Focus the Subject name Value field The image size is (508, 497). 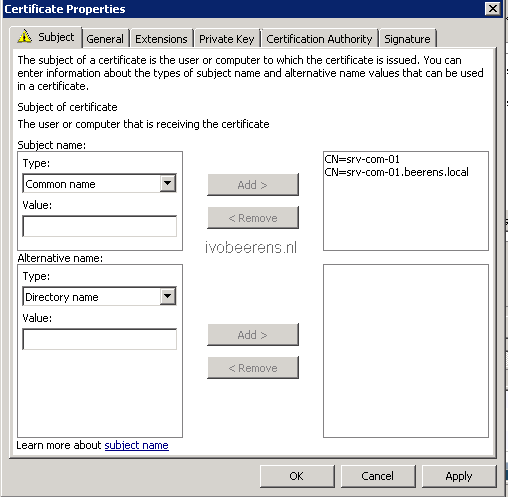[99, 226]
